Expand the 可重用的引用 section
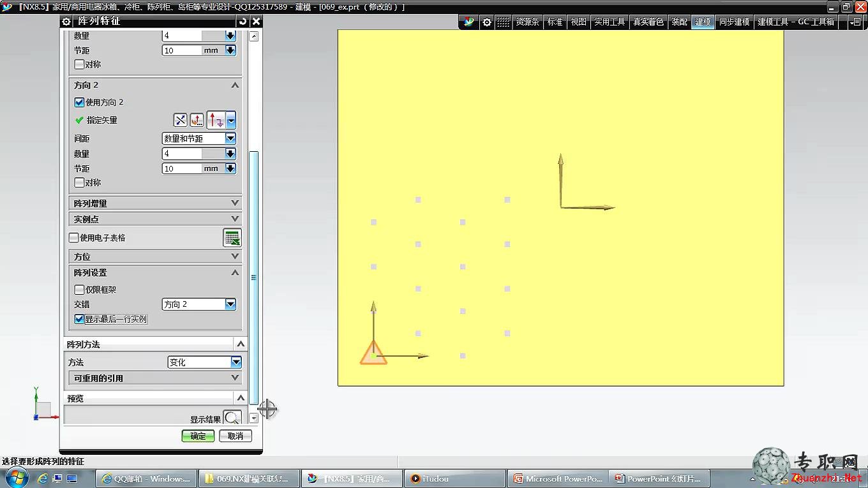This screenshot has height=488, width=868. coord(235,378)
